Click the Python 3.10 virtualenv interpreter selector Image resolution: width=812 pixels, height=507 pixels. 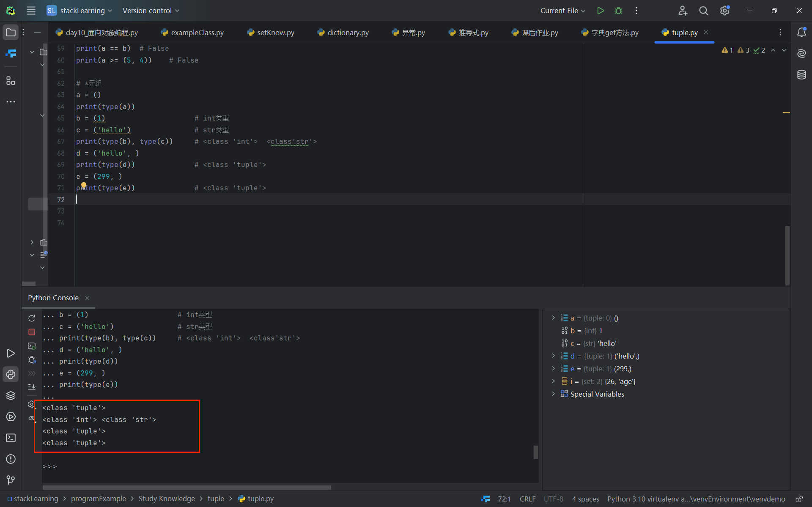tap(696, 499)
